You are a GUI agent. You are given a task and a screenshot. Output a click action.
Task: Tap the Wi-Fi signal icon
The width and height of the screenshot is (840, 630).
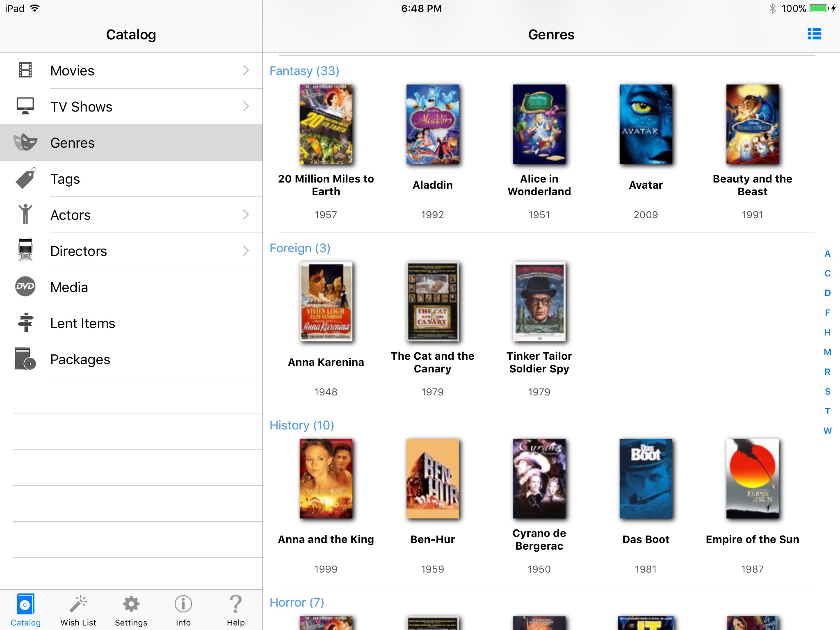point(35,8)
